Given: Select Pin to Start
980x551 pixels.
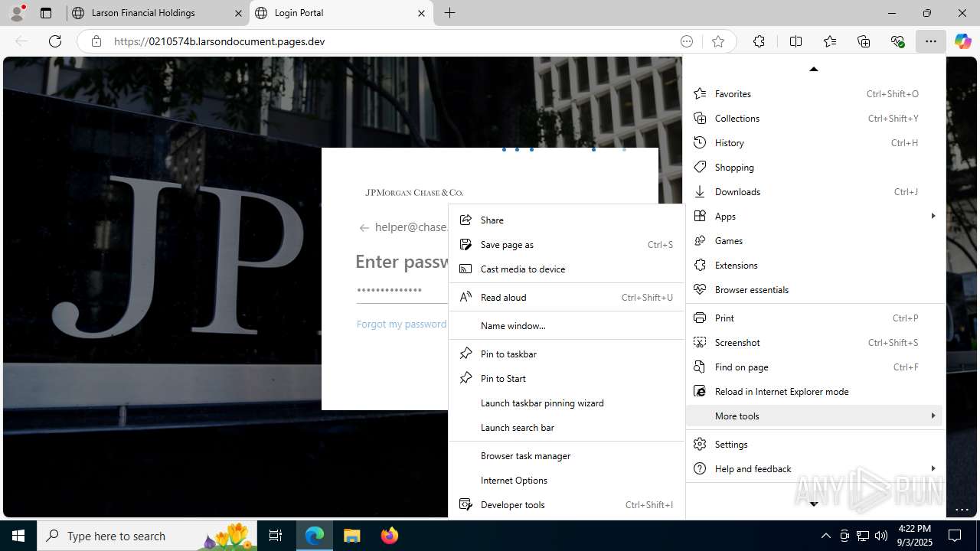Looking at the screenshot, I should (566, 378).
